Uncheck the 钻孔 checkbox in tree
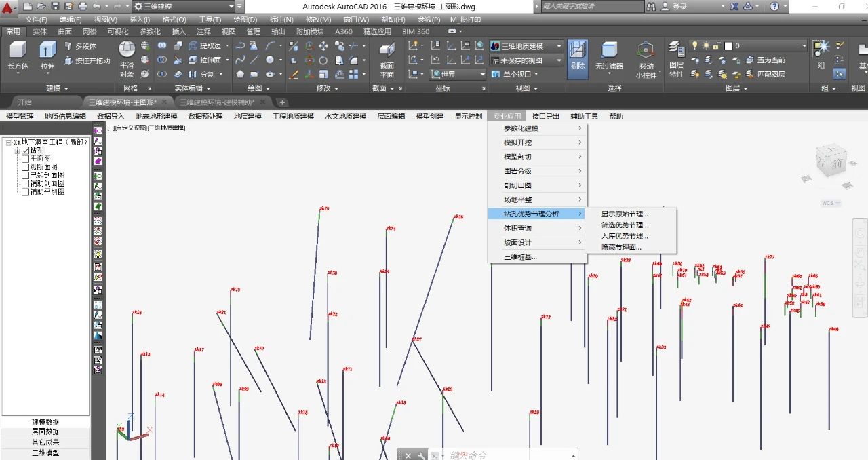868x460 pixels. 25,151
